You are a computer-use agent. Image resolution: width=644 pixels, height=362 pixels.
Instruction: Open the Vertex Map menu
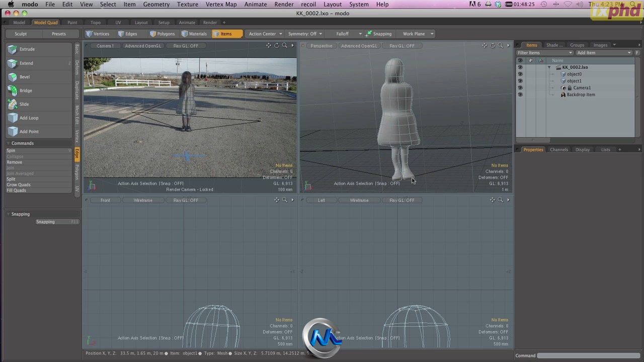(221, 4)
